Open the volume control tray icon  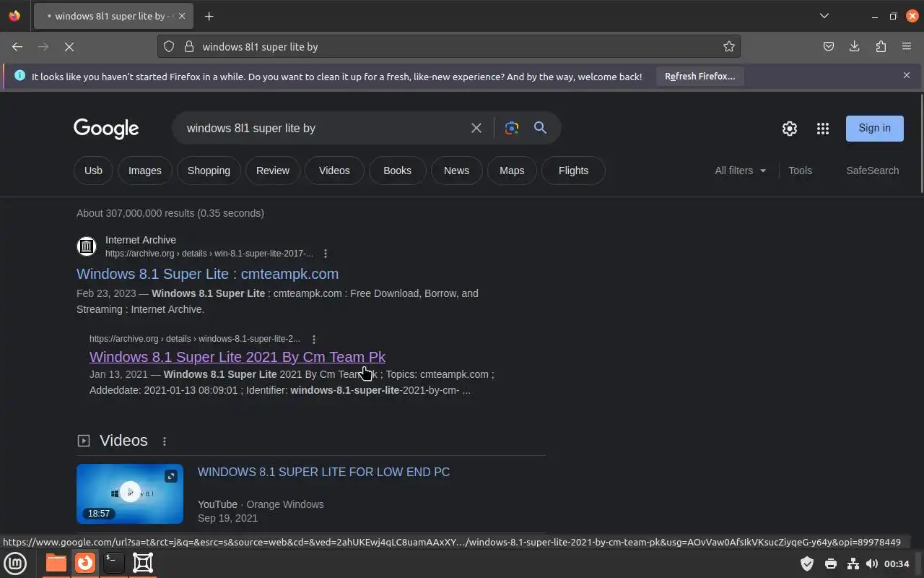(872, 564)
